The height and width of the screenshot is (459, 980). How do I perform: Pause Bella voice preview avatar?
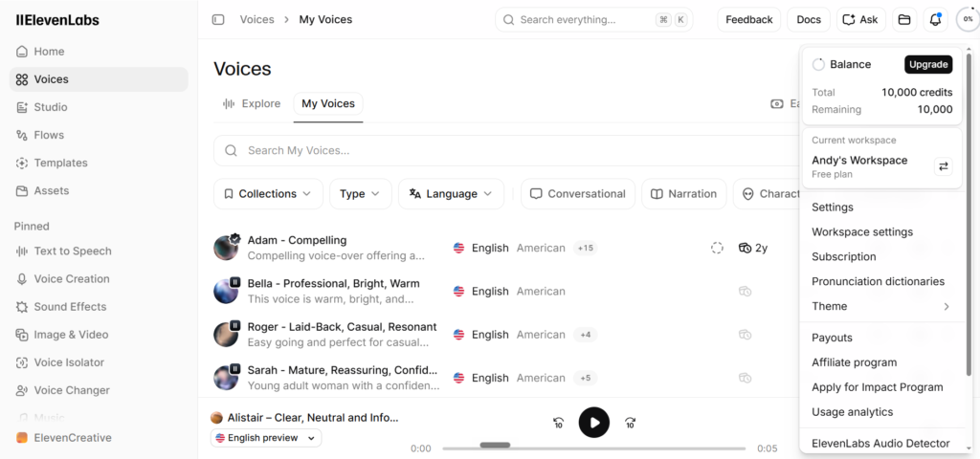(x=226, y=291)
